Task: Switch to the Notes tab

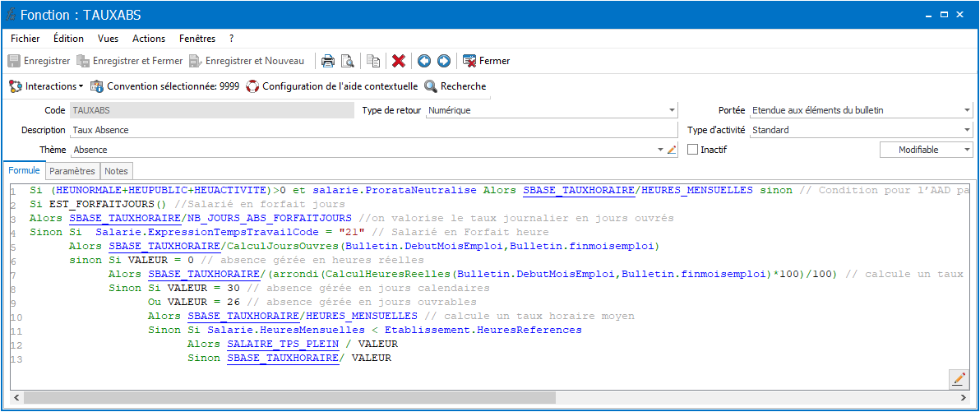Action: click(x=116, y=171)
